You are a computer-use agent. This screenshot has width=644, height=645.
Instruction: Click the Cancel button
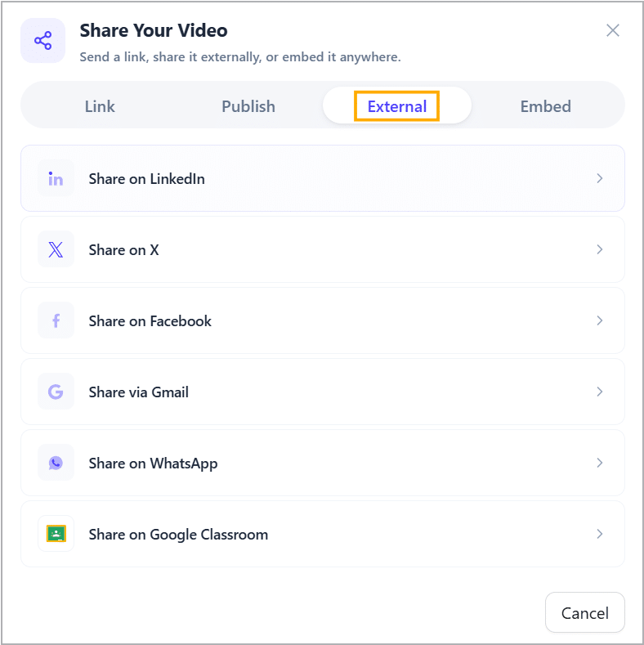click(585, 612)
